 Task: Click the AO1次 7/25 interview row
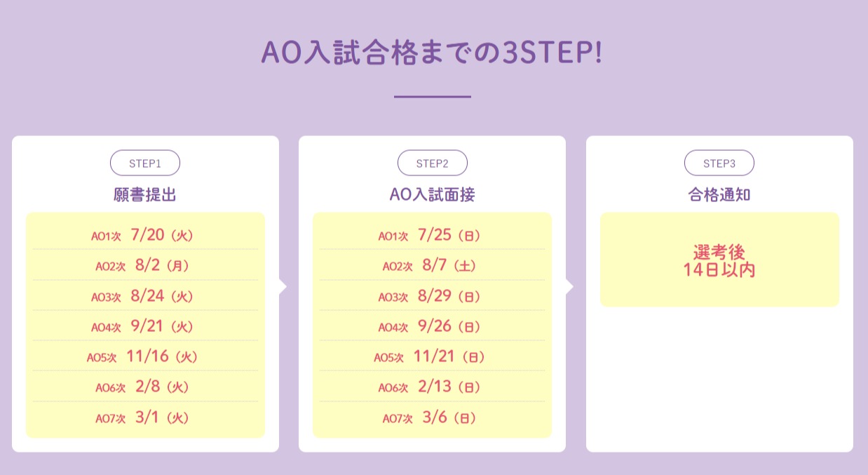(x=433, y=235)
